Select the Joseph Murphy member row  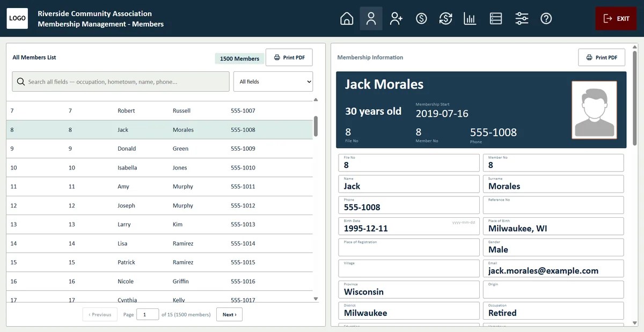point(159,205)
